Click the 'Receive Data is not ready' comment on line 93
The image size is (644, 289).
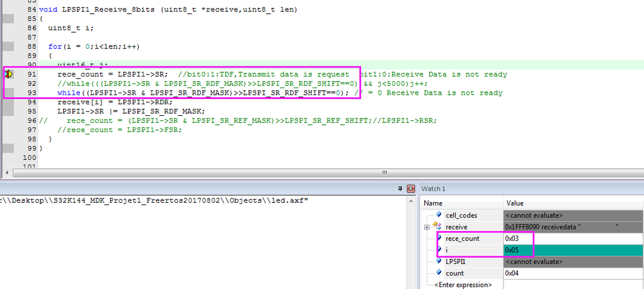coord(444,93)
